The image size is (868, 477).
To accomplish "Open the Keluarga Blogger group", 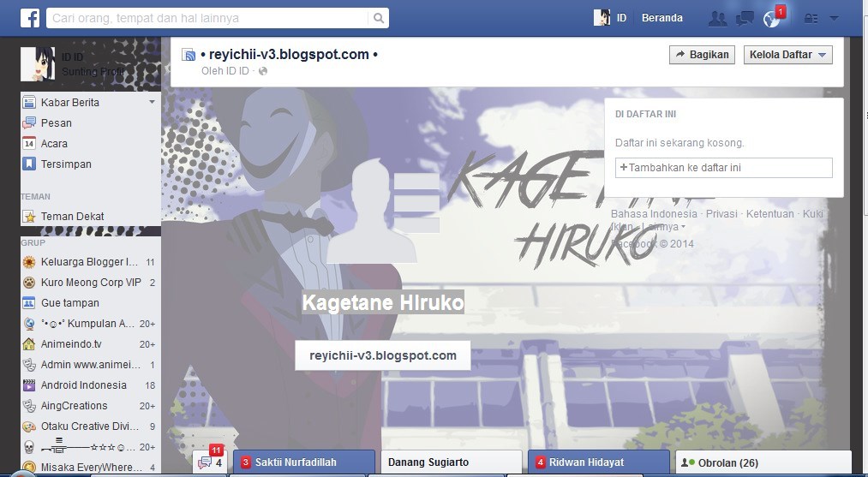I will (90, 262).
